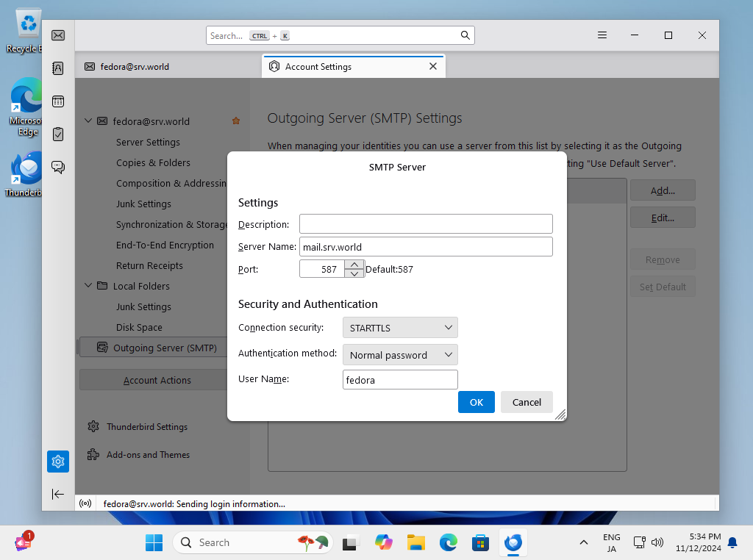The width and height of the screenshot is (753, 560).
Task: Open Server Settings page
Action: (x=148, y=142)
